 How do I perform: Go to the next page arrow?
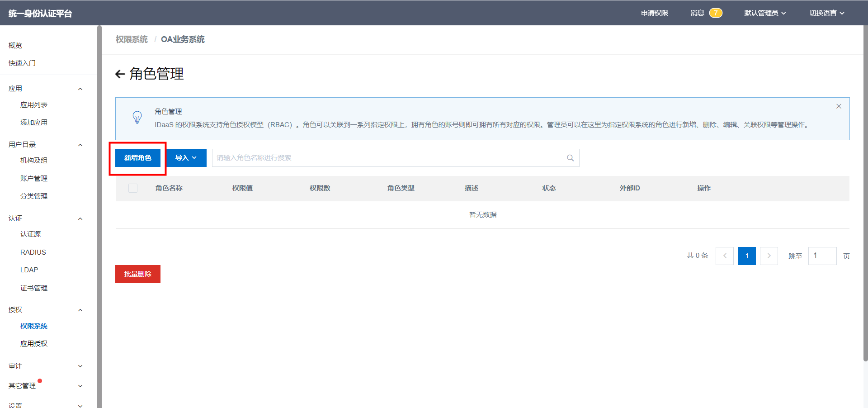tap(769, 256)
